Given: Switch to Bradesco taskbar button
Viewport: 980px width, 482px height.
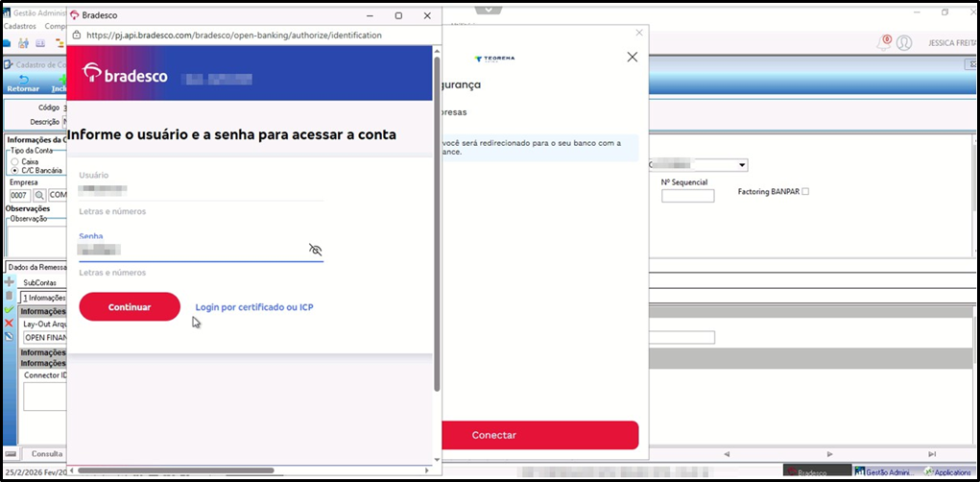Looking at the screenshot, I should pyautogui.click(x=818, y=472).
